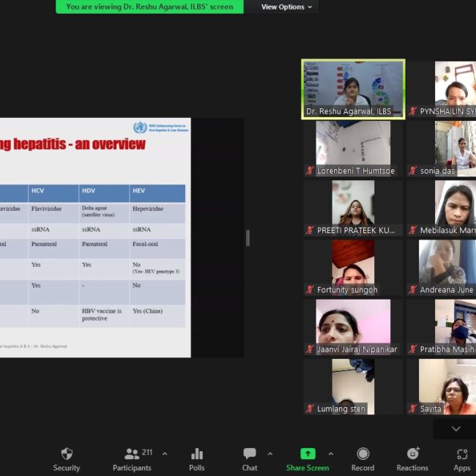This screenshot has width=476, height=476.
Task: Start recording with the Record button
Action: 362,459
